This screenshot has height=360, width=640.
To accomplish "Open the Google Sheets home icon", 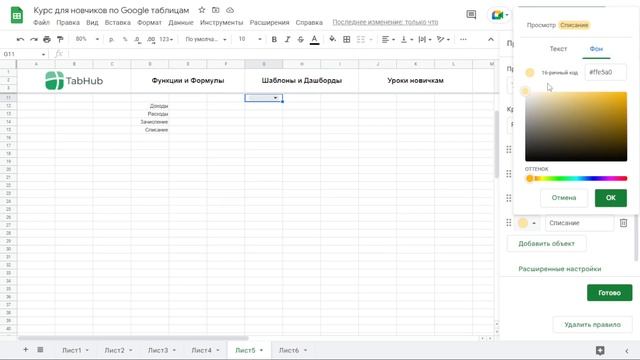I will (17, 15).
